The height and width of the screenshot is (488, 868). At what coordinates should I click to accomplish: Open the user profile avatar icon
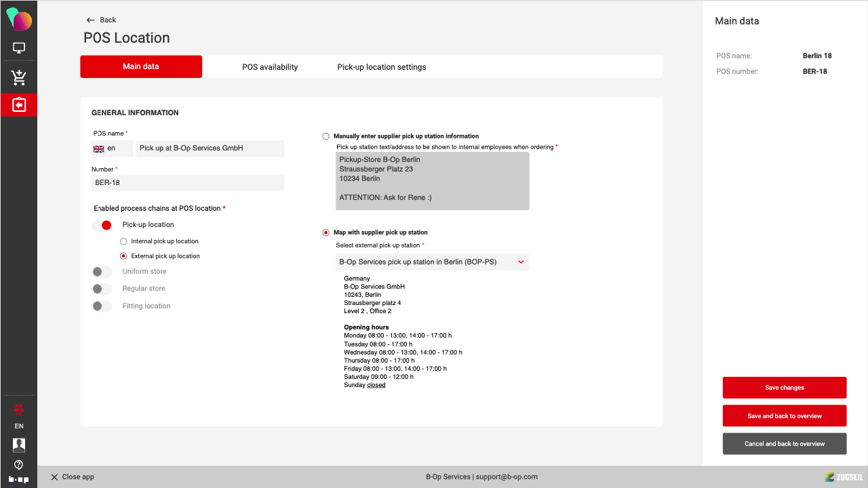pos(19,445)
